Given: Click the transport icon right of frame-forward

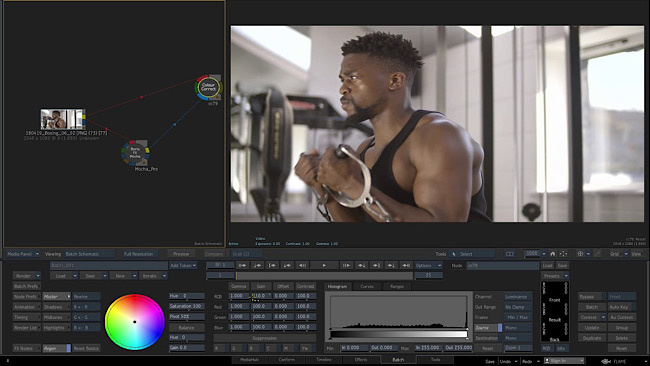Looking at the screenshot, I should pos(361,265).
